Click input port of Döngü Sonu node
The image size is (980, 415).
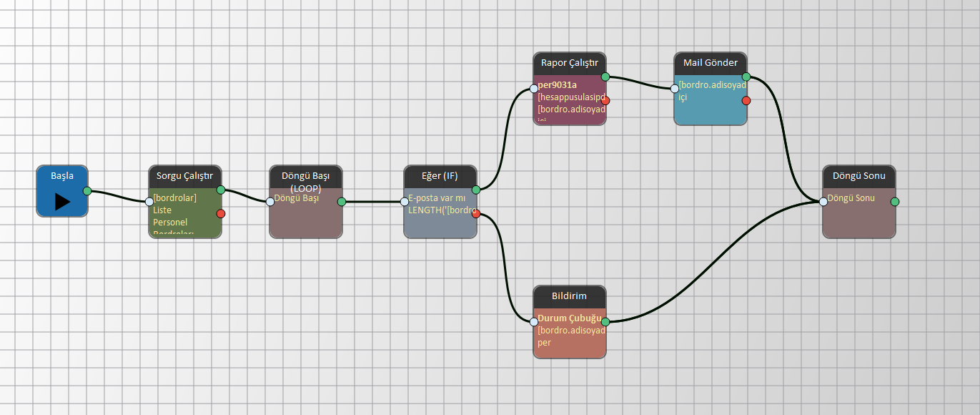tap(823, 202)
